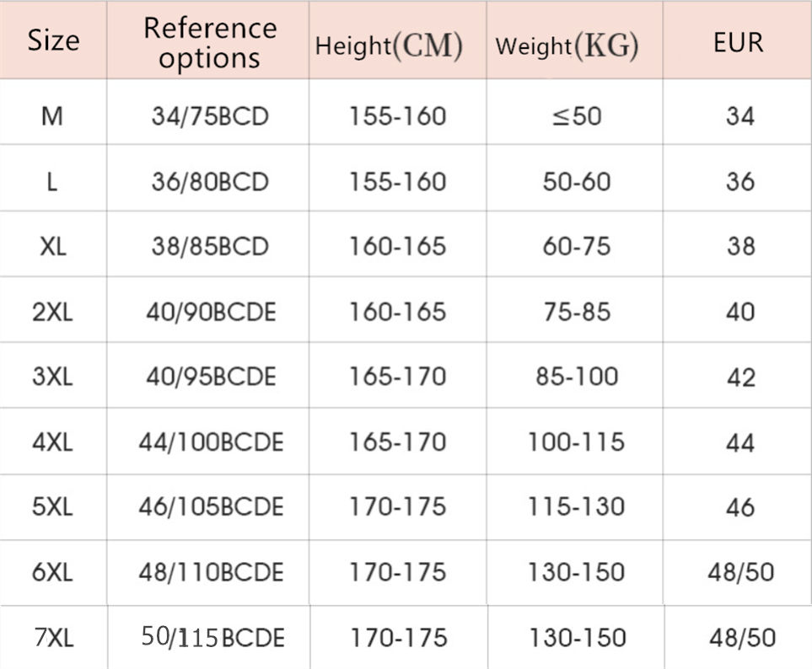Click the 6XL size cell
The height and width of the screenshot is (669, 812).
coord(52,573)
